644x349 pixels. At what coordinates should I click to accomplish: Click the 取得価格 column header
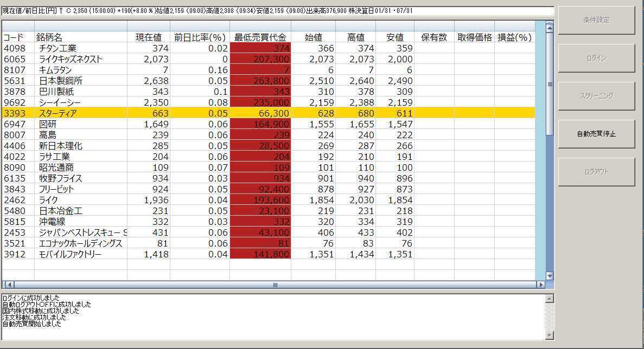pyautogui.click(x=474, y=37)
